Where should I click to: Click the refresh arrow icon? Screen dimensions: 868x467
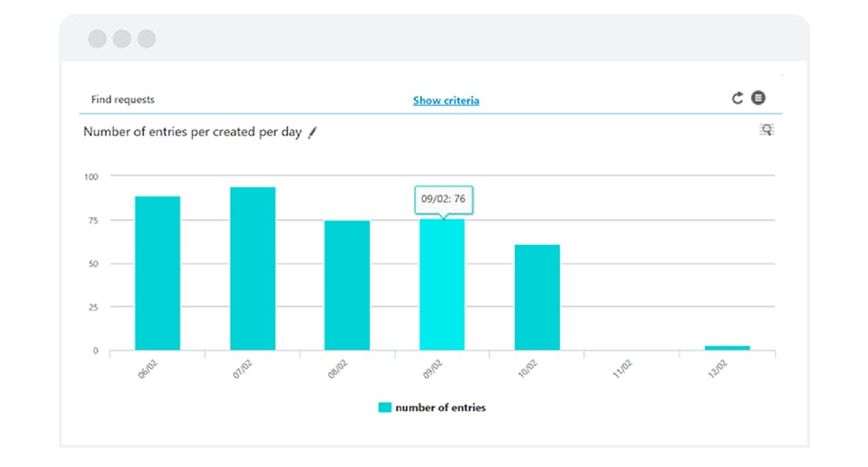pyautogui.click(x=737, y=98)
